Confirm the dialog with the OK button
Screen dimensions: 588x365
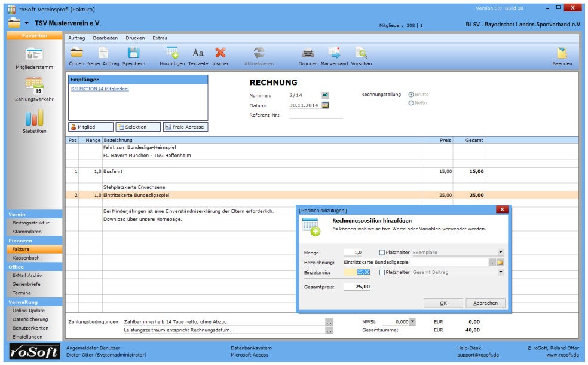[x=443, y=303]
